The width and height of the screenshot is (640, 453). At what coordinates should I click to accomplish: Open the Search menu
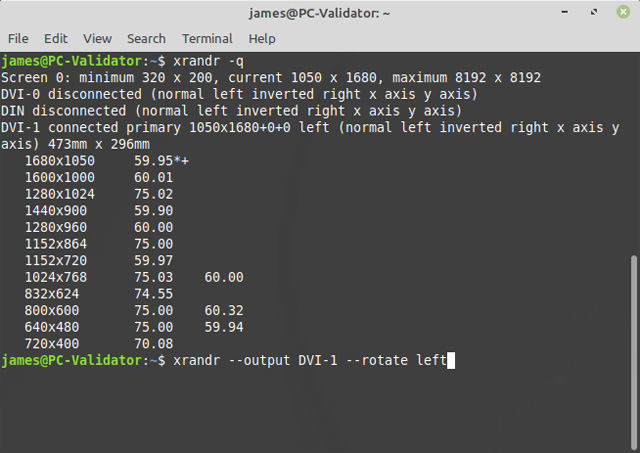(147, 38)
